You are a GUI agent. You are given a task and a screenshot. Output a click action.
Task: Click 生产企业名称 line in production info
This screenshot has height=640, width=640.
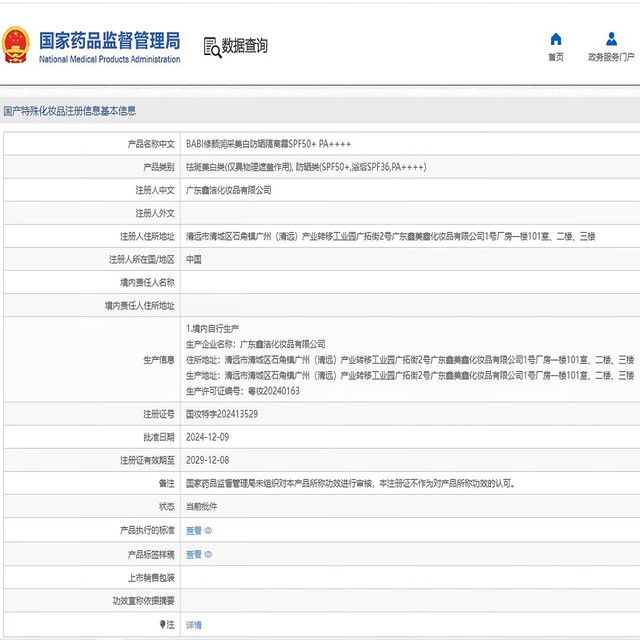point(256,344)
